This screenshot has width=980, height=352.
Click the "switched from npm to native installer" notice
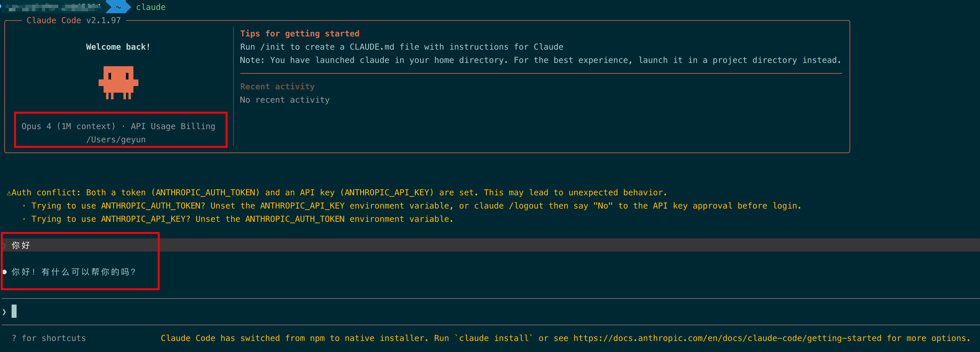(x=565, y=338)
